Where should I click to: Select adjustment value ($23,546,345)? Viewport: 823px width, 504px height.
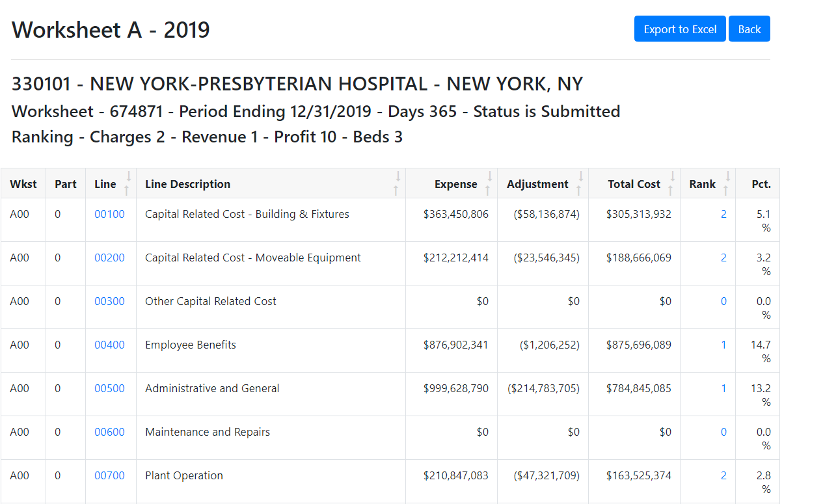pos(546,258)
